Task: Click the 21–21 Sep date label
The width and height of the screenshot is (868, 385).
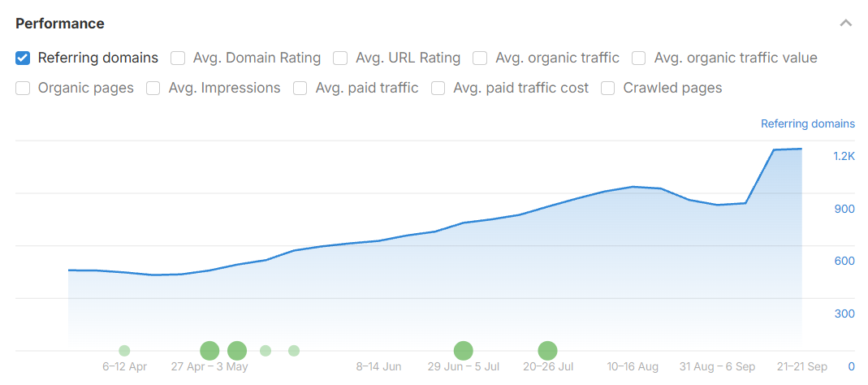Action: coord(802,366)
